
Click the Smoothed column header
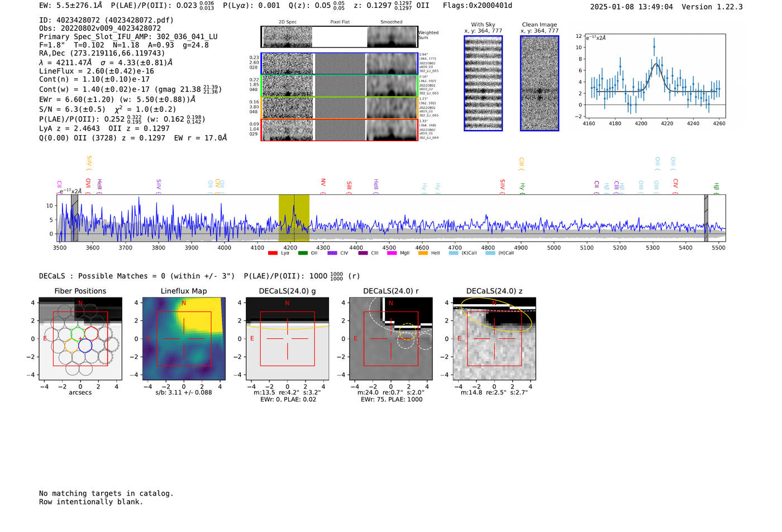click(x=392, y=22)
